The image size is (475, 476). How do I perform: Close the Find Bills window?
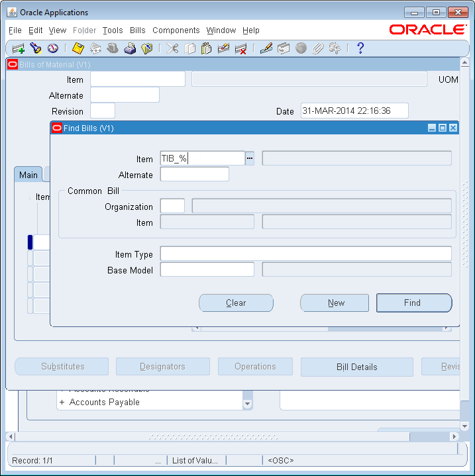coord(453,128)
